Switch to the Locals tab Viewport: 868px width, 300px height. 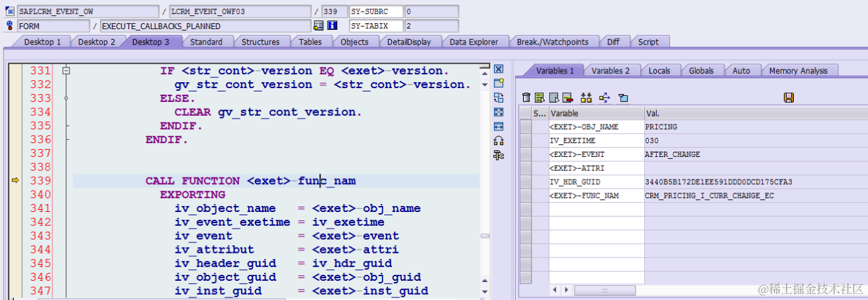pyautogui.click(x=659, y=71)
